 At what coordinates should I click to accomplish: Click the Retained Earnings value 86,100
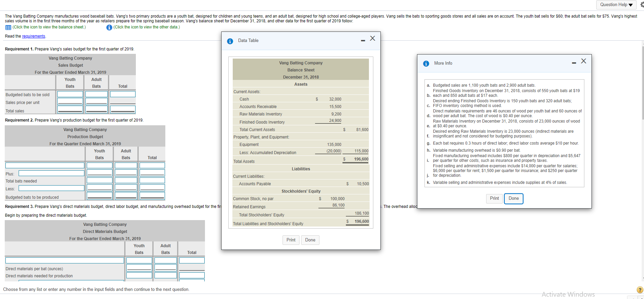click(338, 205)
